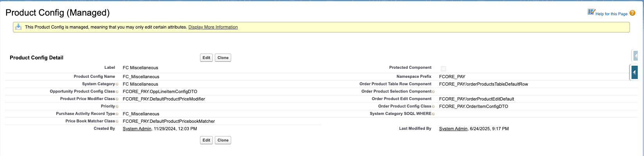
Task: Click the Order Product Edit Component label
Action: [x=401, y=99]
